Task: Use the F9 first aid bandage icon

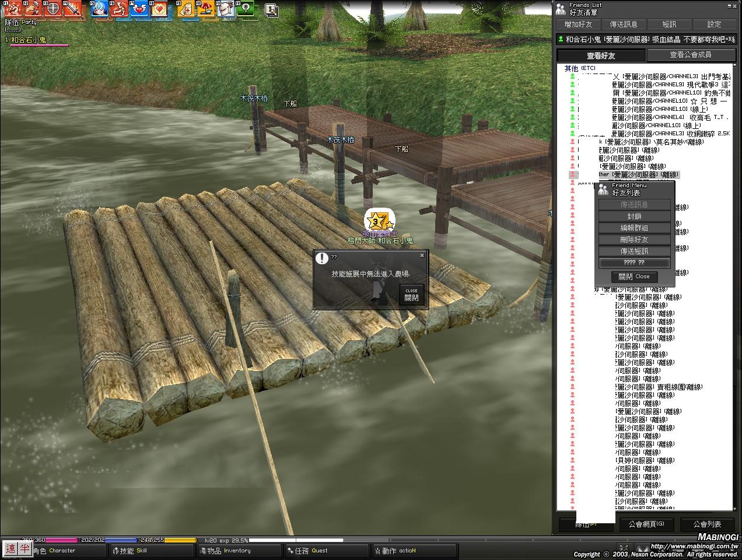Action: coord(186,9)
